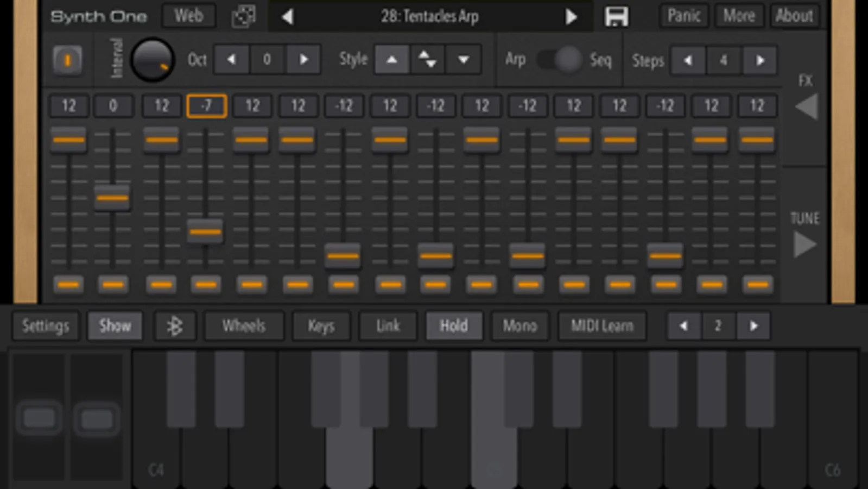Toggle the second step on/off button
The width and height of the screenshot is (868, 489).
click(113, 284)
